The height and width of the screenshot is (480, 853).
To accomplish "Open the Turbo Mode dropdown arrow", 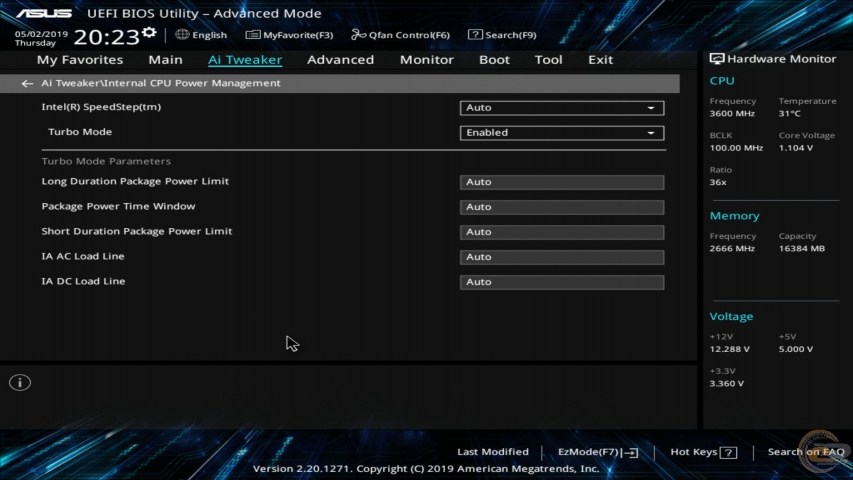I will 651,133.
